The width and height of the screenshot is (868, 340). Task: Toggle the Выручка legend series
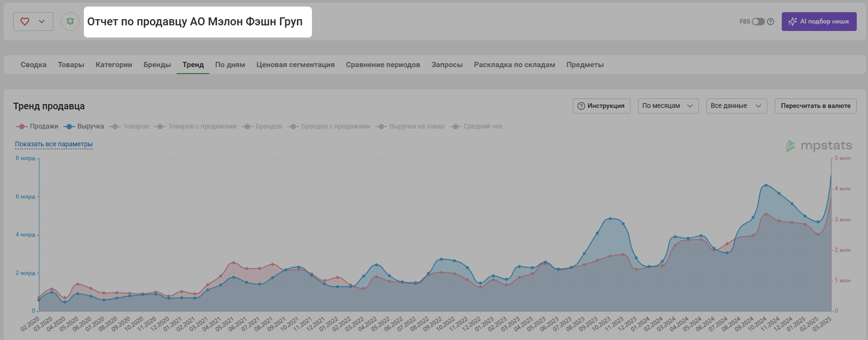click(84, 127)
